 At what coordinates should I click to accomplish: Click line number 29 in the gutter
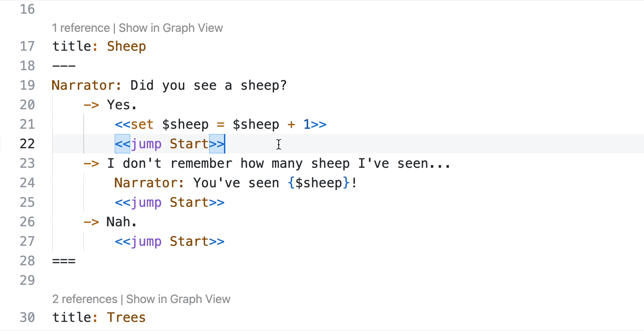(27, 280)
